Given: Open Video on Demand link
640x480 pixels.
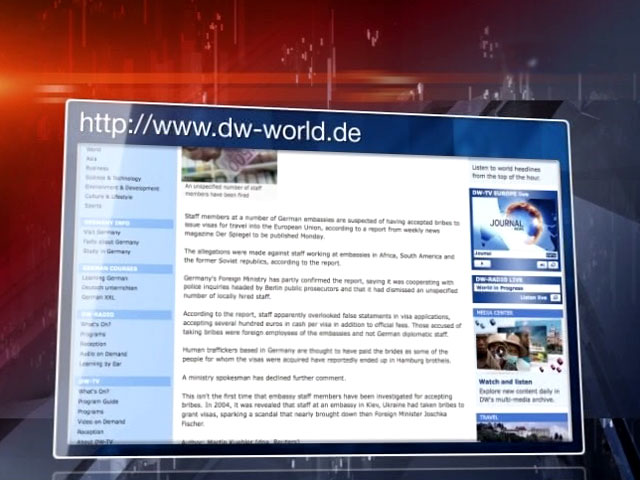Looking at the screenshot, I should [x=101, y=422].
